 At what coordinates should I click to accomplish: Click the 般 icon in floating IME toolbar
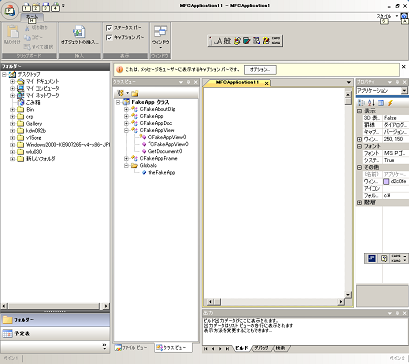coord(227,41)
